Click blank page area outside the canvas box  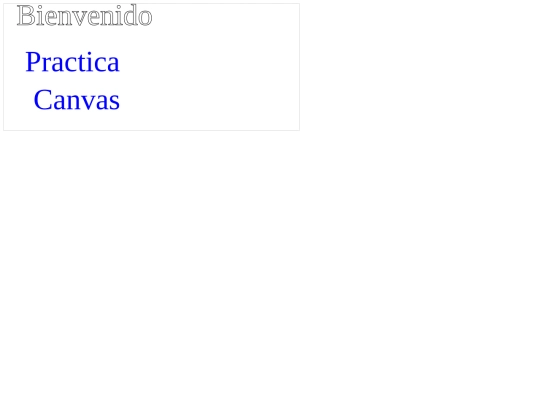pyautogui.click(x=379, y=241)
